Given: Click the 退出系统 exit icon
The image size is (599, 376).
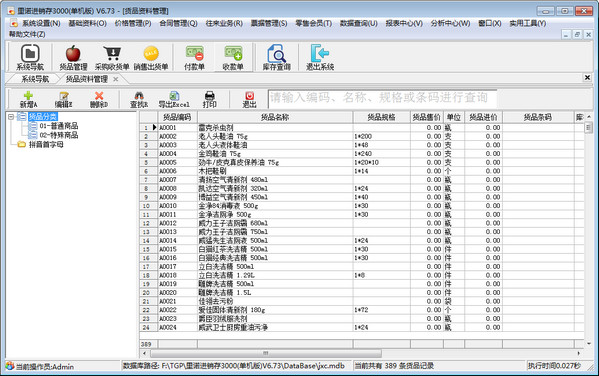Looking at the screenshot, I should point(320,57).
